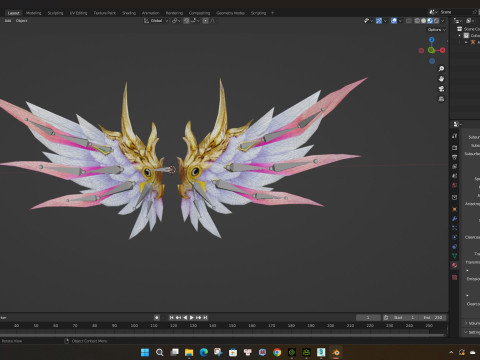Open the Output properties tab
Image resolution: width=480 pixels, height=360 pixels.
(x=455, y=157)
